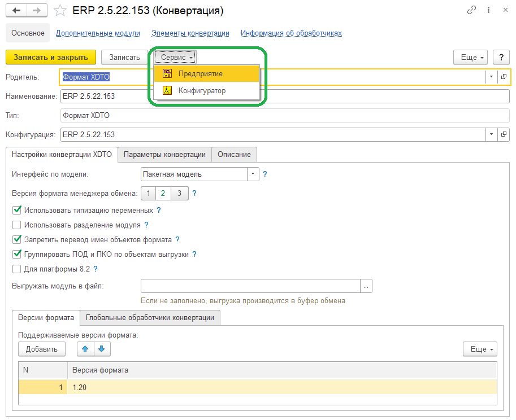This screenshot has width=516, height=420.
Task: Click the Пакетная модель combo box text
Action: pos(194,174)
